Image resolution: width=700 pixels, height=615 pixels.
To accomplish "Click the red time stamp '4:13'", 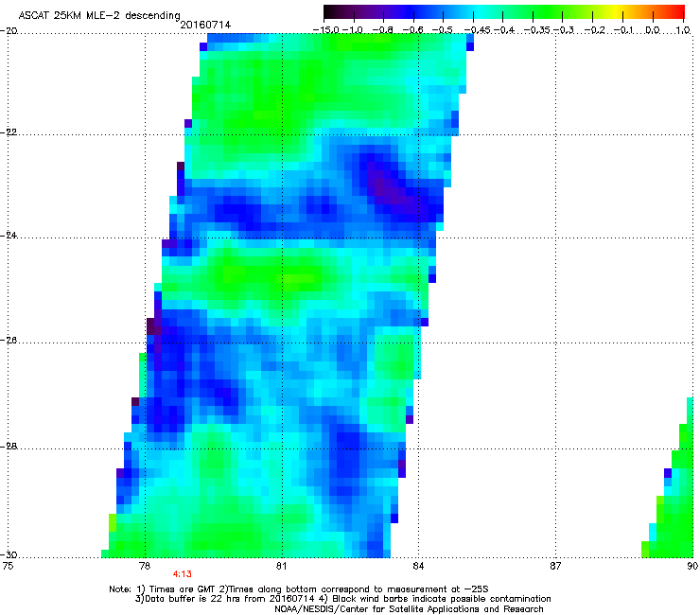I will point(183,574).
